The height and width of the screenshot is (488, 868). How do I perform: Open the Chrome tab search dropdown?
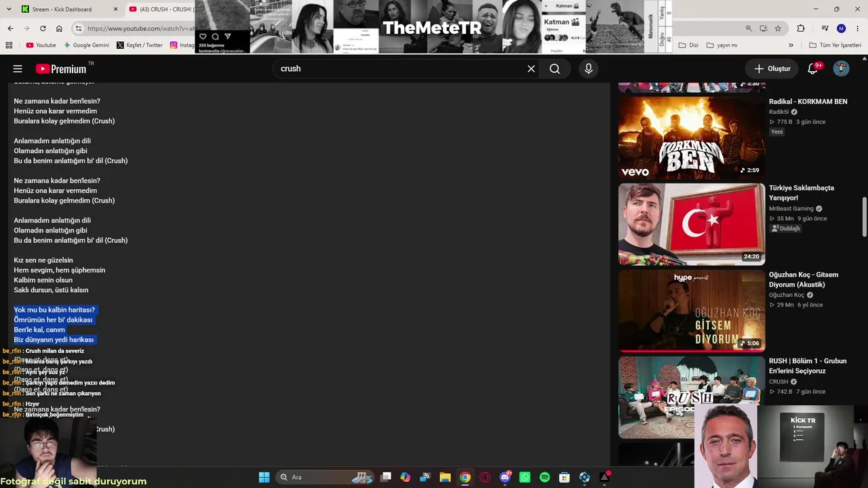(8, 9)
